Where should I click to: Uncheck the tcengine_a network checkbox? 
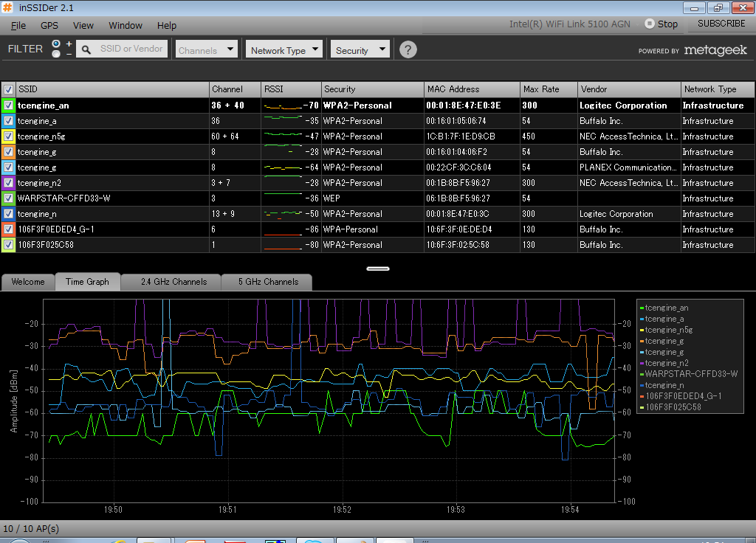pos(8,120)
